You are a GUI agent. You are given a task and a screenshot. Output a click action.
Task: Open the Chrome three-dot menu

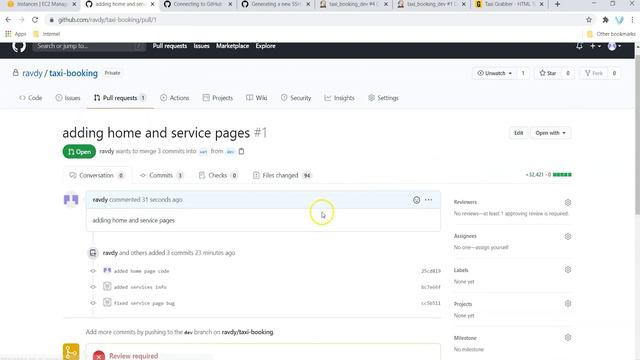point(632,20)
